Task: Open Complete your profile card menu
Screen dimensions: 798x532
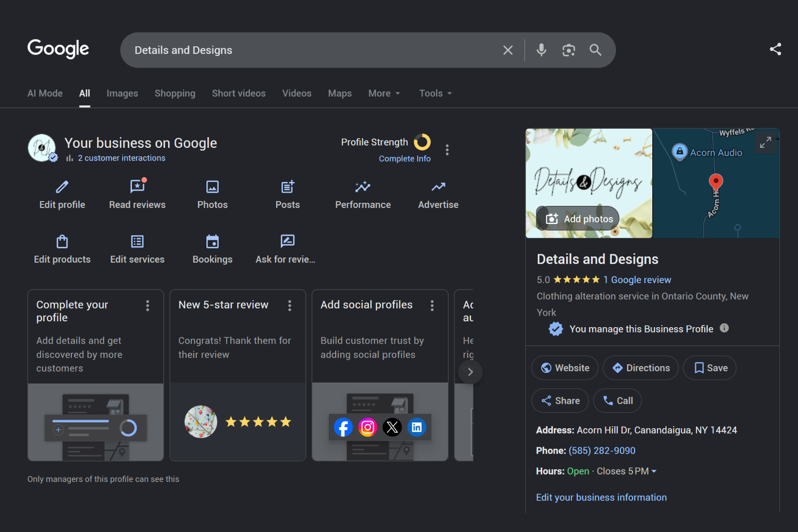Action: click(x=147, y=305)
